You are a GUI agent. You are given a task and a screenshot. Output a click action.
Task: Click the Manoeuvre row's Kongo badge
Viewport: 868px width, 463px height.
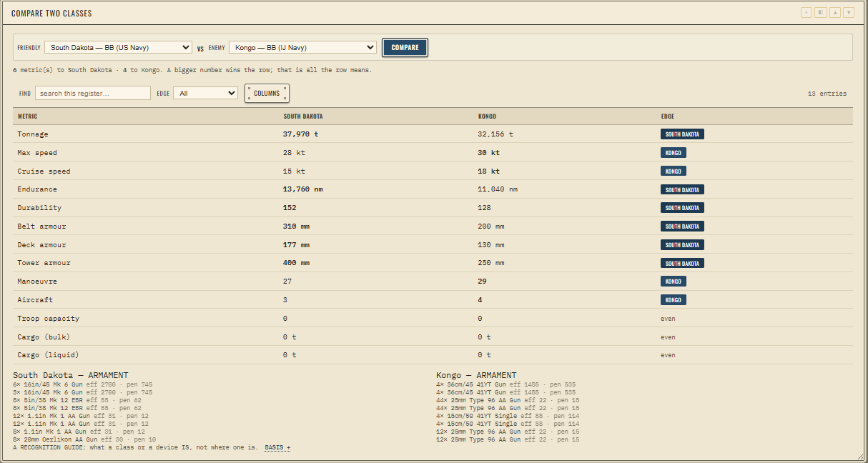pyautogui.click(x=674, y=282)
